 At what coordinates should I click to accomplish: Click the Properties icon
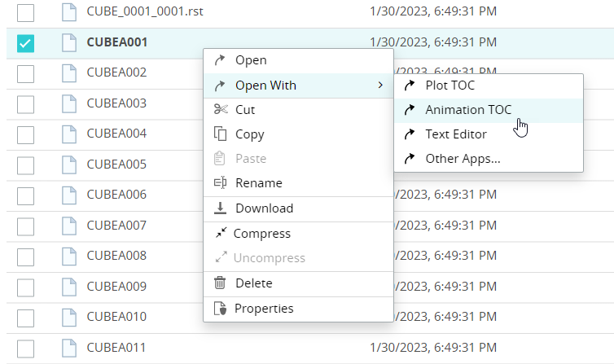tap(220, 309)
